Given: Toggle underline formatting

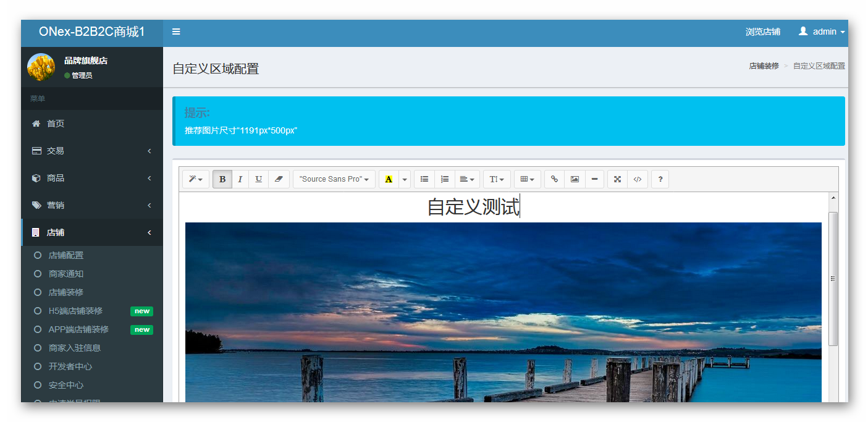Looking at the screenshot, I should (x=259, y=179).
